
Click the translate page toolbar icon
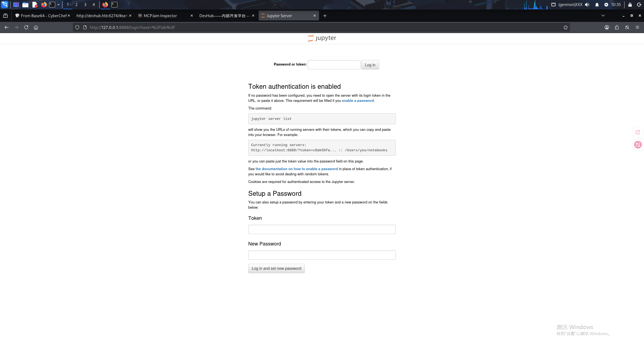click(x=627, y=27)
